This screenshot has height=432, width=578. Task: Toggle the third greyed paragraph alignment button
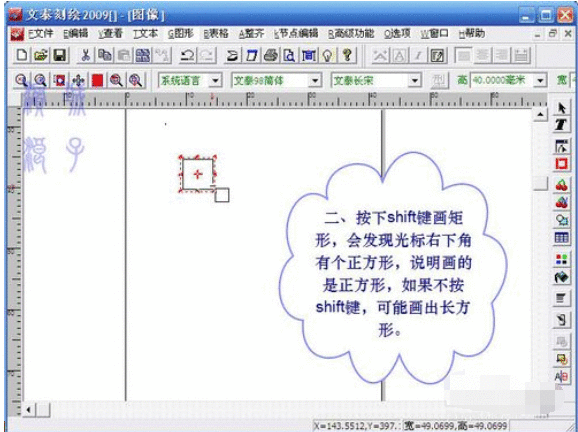tap(502, 56)
